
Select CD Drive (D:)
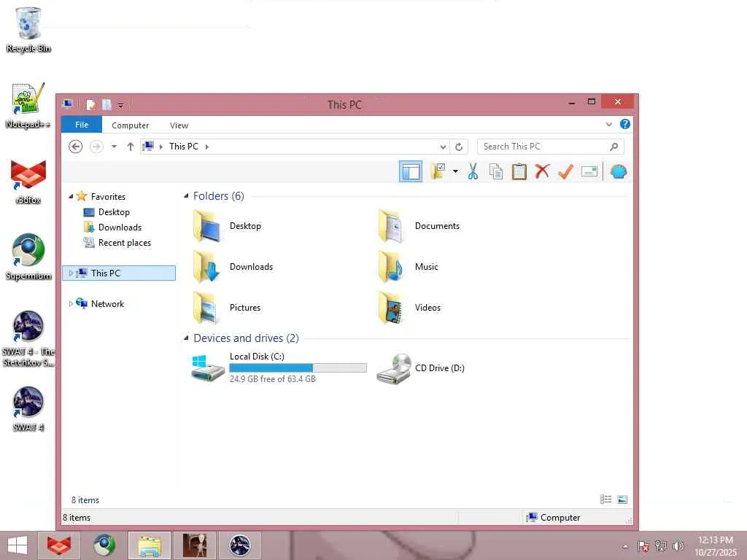[421, 368]
